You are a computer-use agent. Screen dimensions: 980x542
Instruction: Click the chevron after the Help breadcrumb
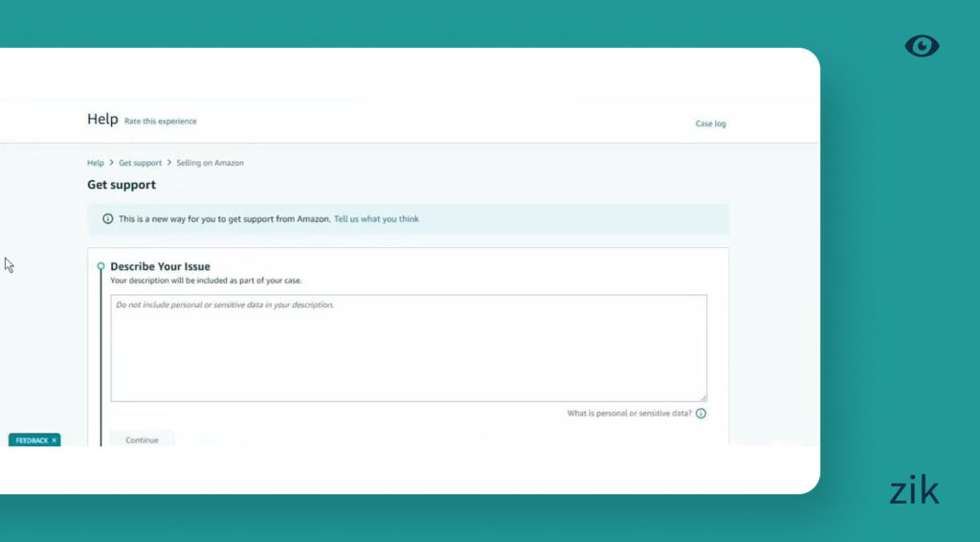click(111, 163)
